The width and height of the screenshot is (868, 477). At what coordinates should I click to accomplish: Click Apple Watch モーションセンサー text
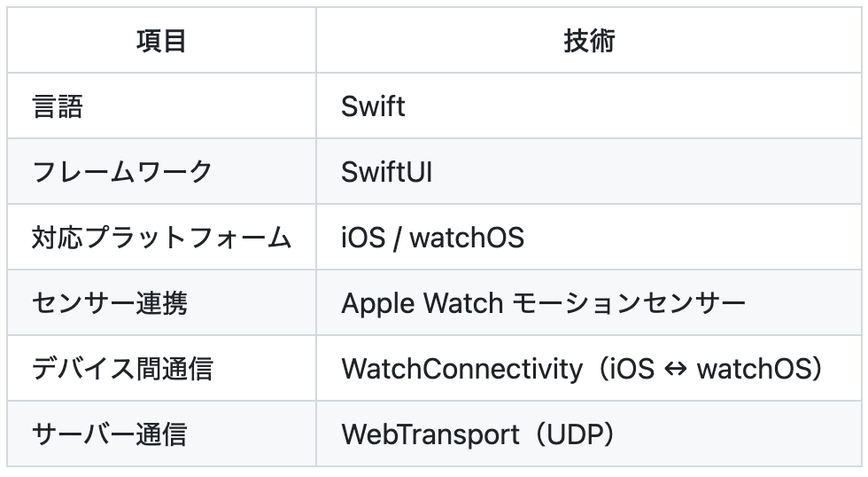coord(543,303)
